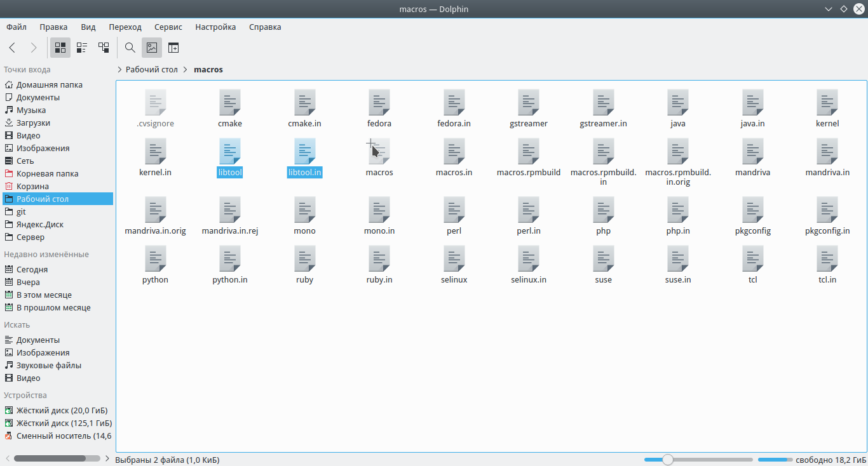Click Рабочий стол in breadcrumb path

[x=151, y=70]
